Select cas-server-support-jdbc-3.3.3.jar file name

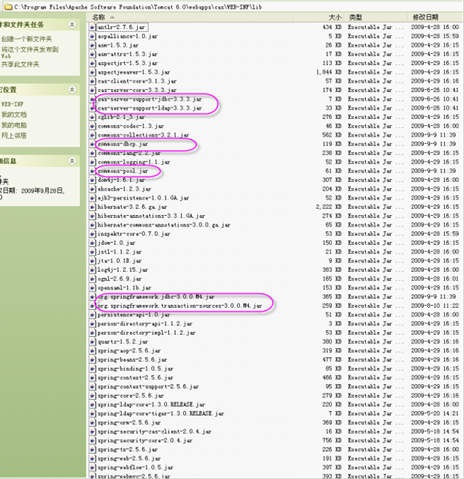(x=150, y=99)
